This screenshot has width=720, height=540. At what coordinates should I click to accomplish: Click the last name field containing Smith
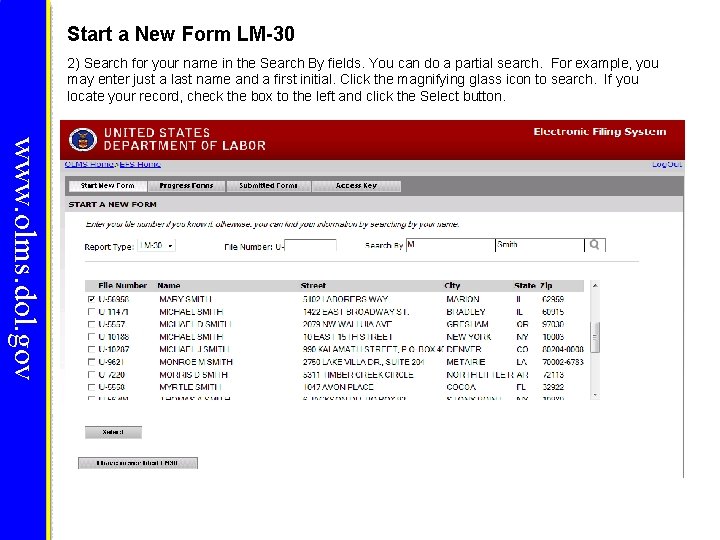[540, 245]
